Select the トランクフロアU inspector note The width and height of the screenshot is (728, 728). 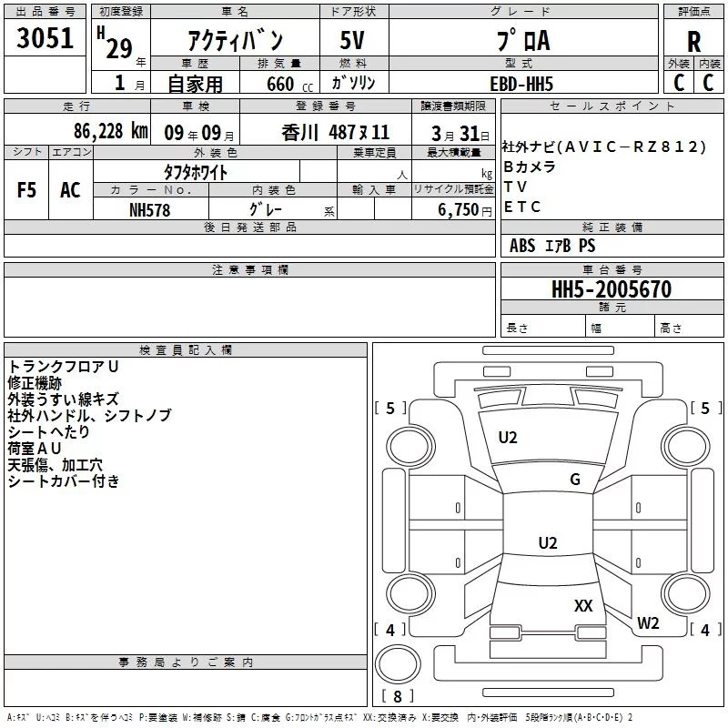coord(64,366)
